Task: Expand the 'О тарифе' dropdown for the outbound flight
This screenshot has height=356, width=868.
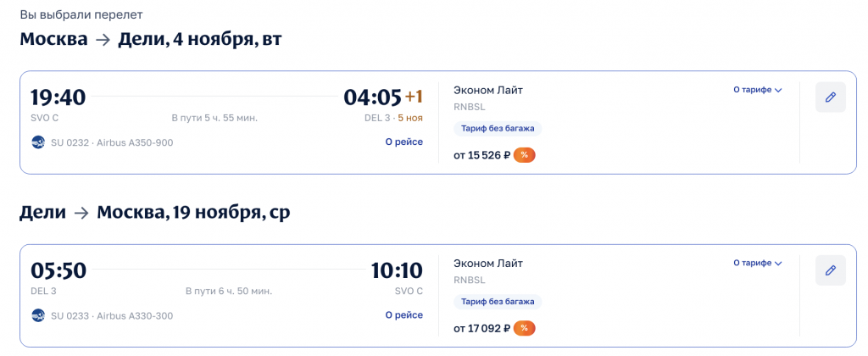Action: [x=757, y=90]
